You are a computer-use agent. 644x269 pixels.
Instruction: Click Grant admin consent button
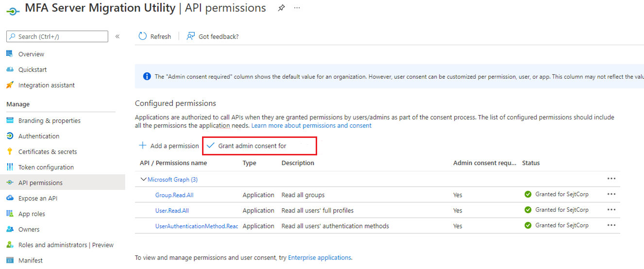tap(252, 146)
